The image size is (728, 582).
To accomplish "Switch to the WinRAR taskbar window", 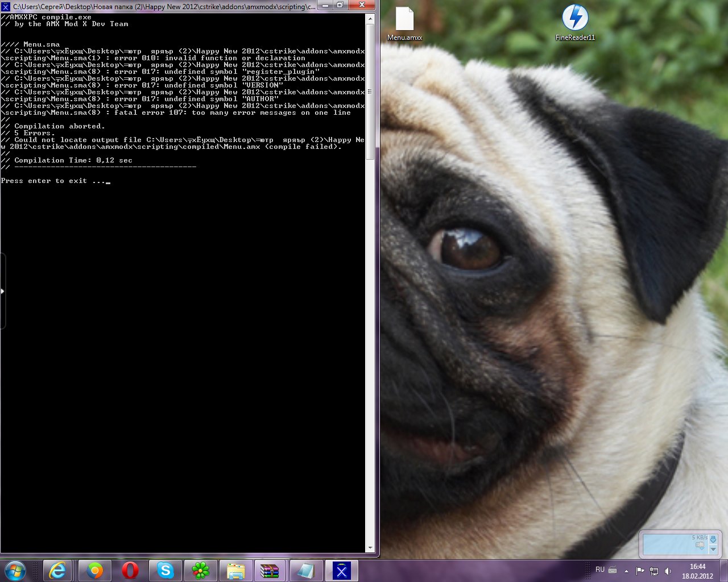I will point(271,571).
